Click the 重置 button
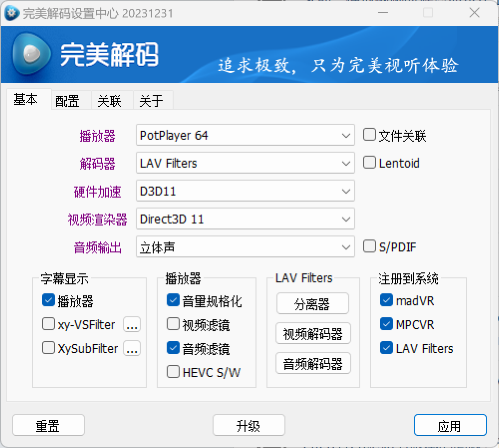Viewport: 499px width, 448px height. pyautogui.click(x=48, y=425)
